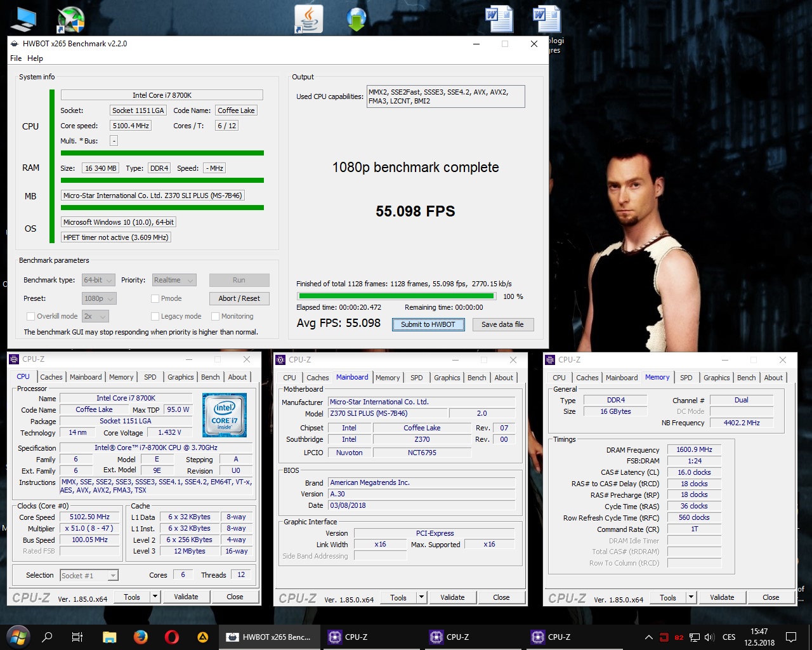Click the CPU-Z Memory window title icon
Viewport: 812px width, 650px height.
click(550, 359)
